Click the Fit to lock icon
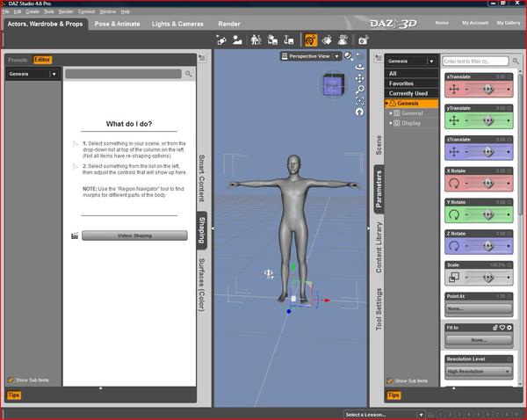Viewport: 527px width, 420px height. tap(495, 327)
